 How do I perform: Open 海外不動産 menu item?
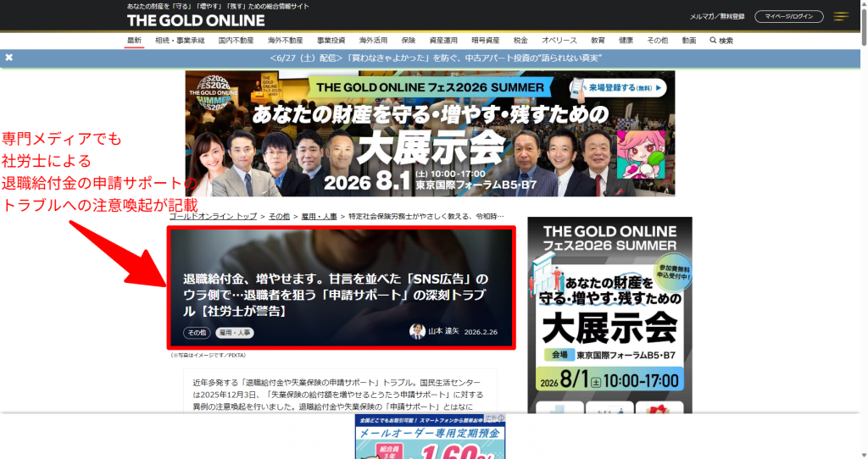(285, 41)
